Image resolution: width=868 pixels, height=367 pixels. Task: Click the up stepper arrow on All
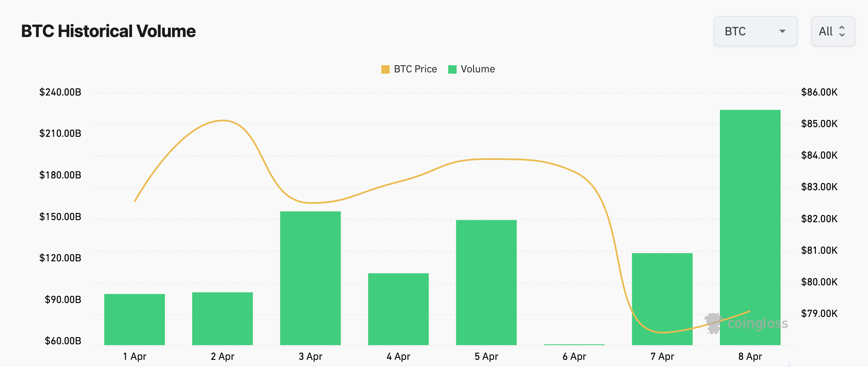[842, 28]
